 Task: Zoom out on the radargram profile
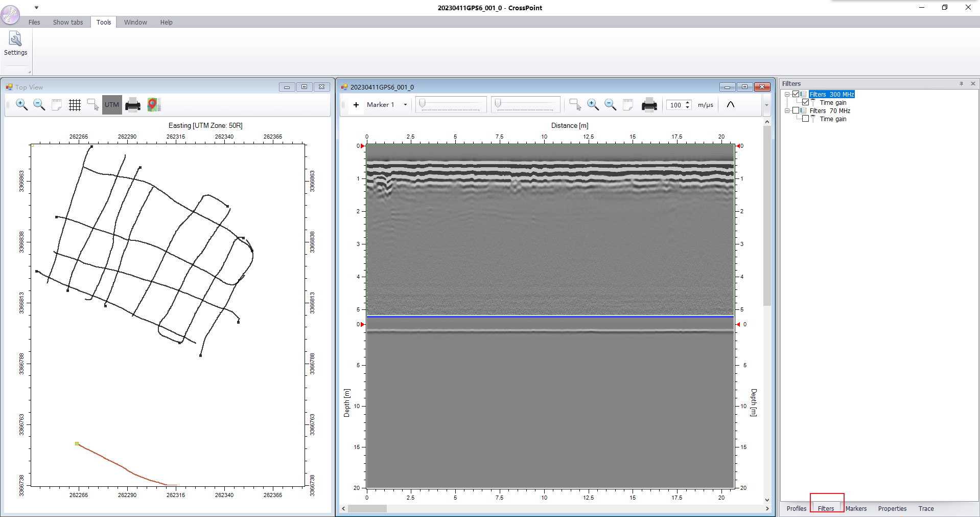click(x=611, y=105)
